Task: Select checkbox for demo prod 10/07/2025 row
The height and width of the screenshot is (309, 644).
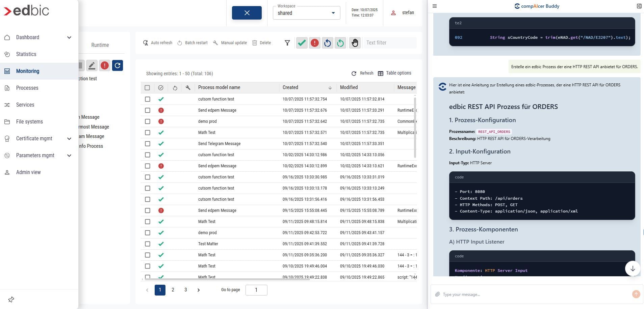Action: (148, 121)
